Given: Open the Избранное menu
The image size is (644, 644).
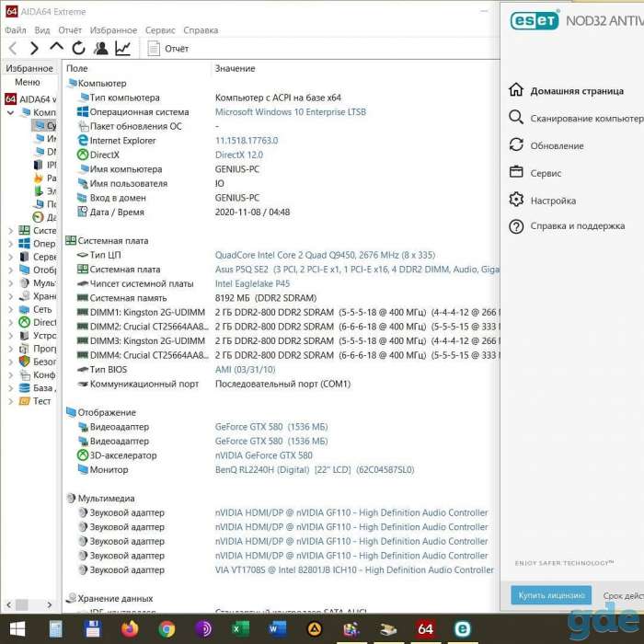Looking at the screenshot, I should point(113,30).
